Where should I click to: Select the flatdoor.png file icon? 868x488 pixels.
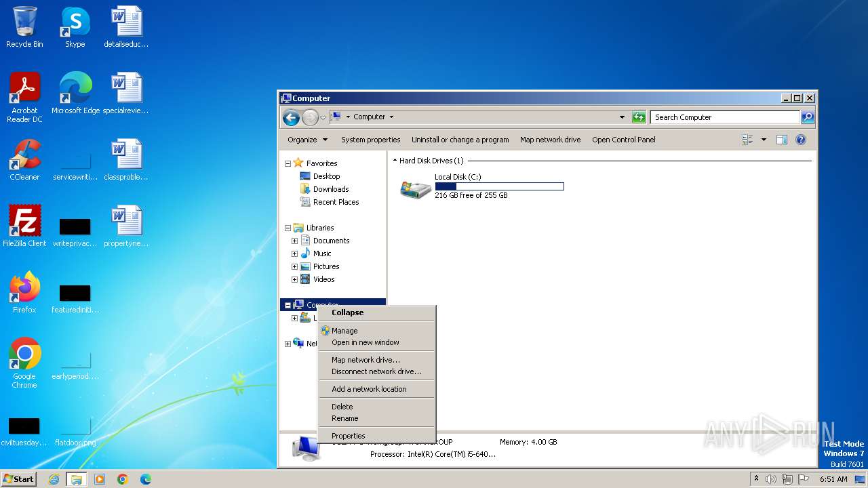(75, 431)
